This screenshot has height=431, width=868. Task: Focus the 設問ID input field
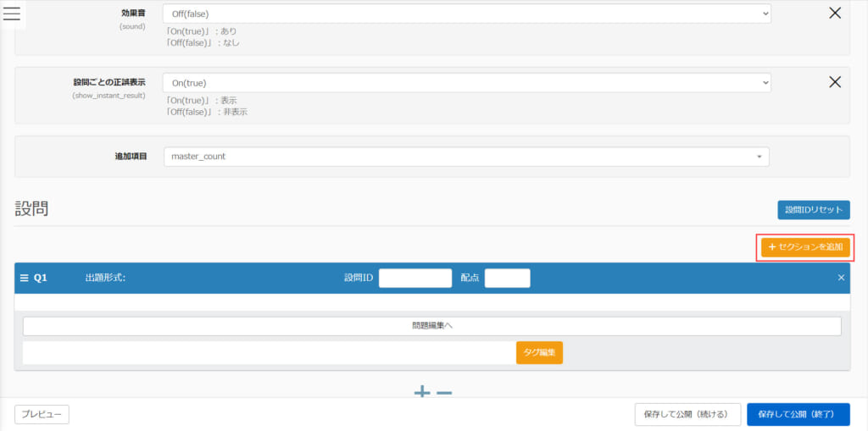(415, 278)
